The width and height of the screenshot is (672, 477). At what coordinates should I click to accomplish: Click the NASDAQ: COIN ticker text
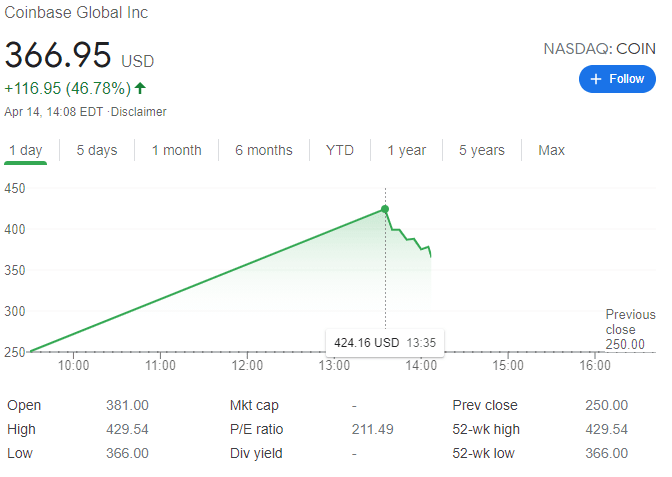click(599, 48)
